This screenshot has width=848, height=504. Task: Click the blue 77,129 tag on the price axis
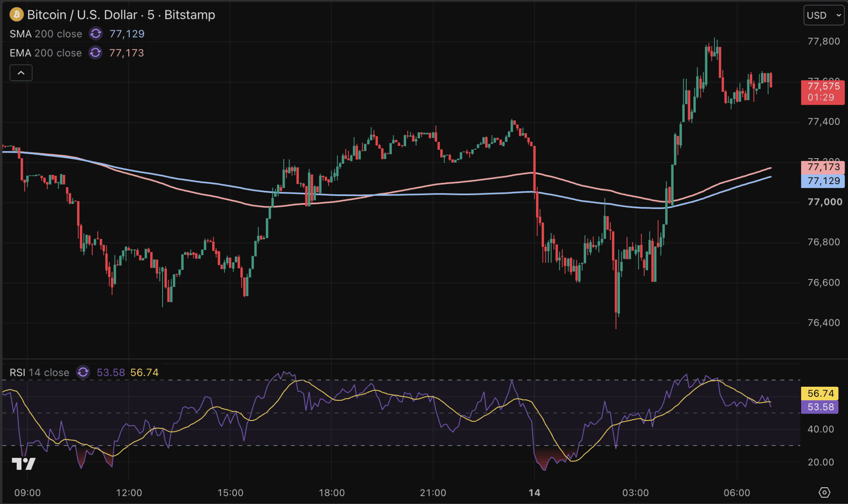(823, 181)
